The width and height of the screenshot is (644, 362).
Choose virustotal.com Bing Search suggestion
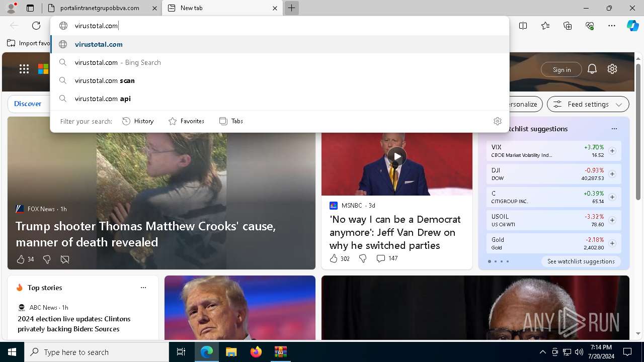pyautogui.click(x=280, y=62)
